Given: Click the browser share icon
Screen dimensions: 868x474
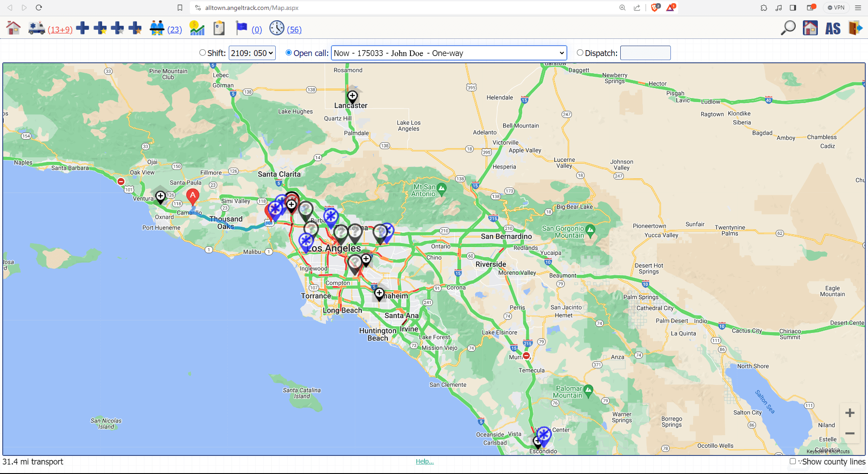Looking at the screenshot, I should click(x=637, y=8).
